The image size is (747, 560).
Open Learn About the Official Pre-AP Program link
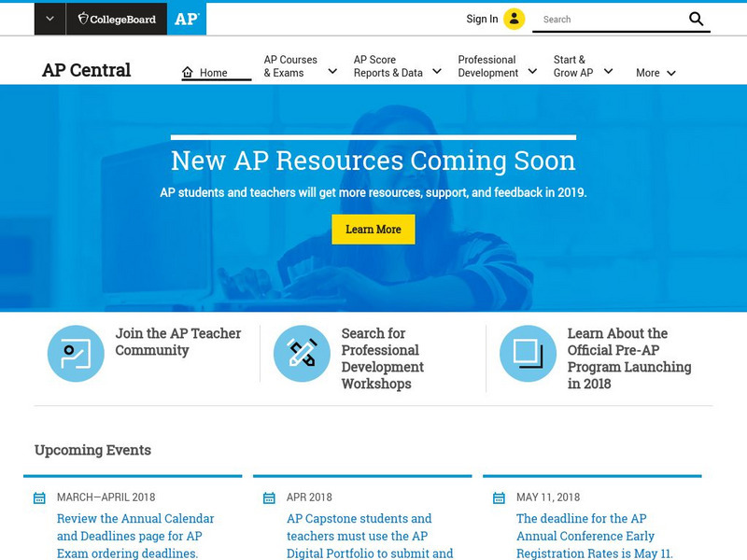629,358
